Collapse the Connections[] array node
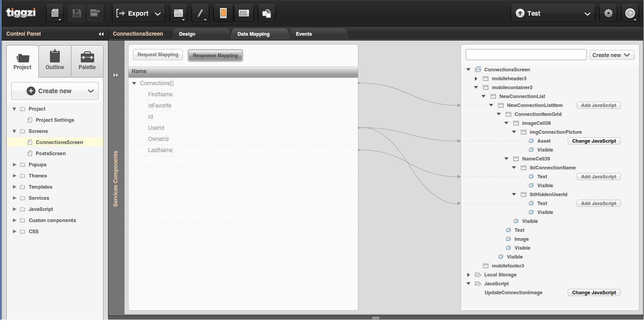The width and height of the screenshot is (644, 321). [x=135, y=83]
